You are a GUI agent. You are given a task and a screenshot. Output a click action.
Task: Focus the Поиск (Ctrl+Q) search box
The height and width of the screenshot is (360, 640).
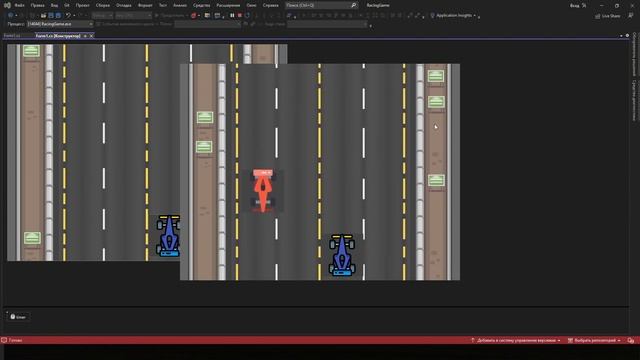322,5
